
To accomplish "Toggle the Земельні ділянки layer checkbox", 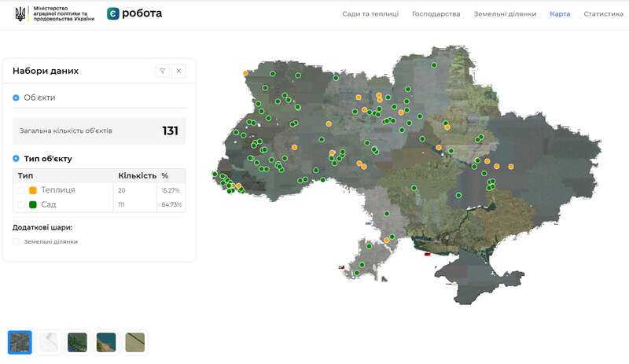I will tap(17, 241).
